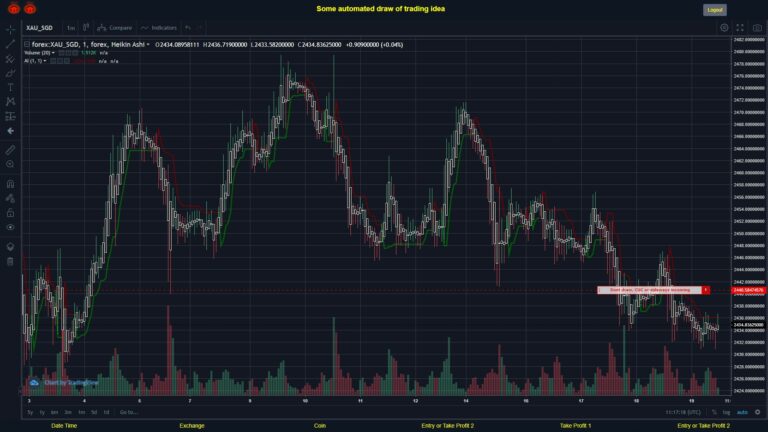The height and width of the screenshot is (432, 768).
Task: Toggle fullscreen mode icon
Action: (740, 28)
